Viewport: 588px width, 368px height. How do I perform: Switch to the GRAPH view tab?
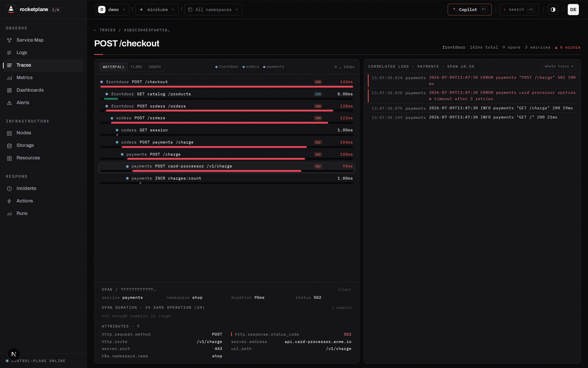(155, 67)
